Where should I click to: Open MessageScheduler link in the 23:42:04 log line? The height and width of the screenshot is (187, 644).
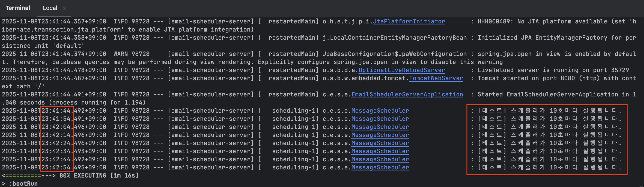tap(380, 127)
